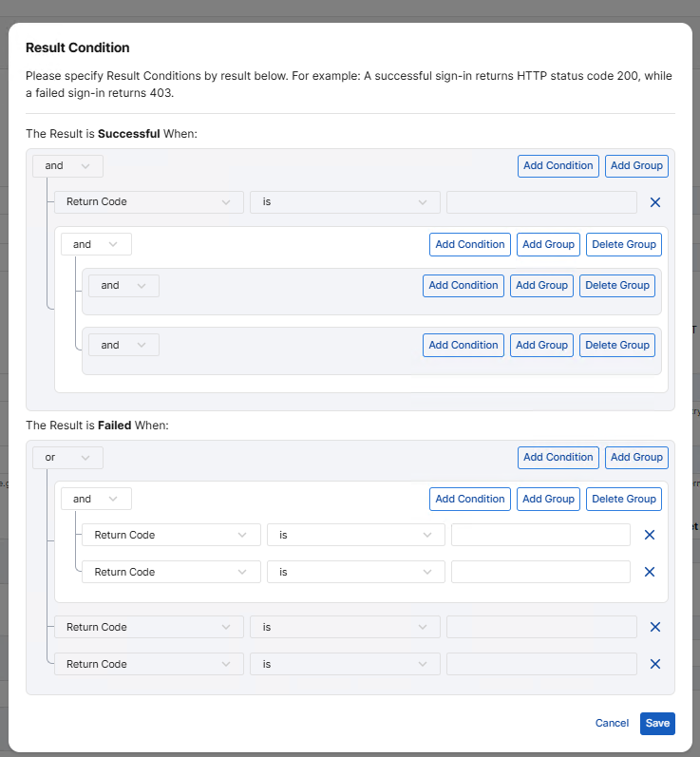Open the top-level 'or' operator dropdown for Failed
700x757 pixels.
[x=67, y=457]
